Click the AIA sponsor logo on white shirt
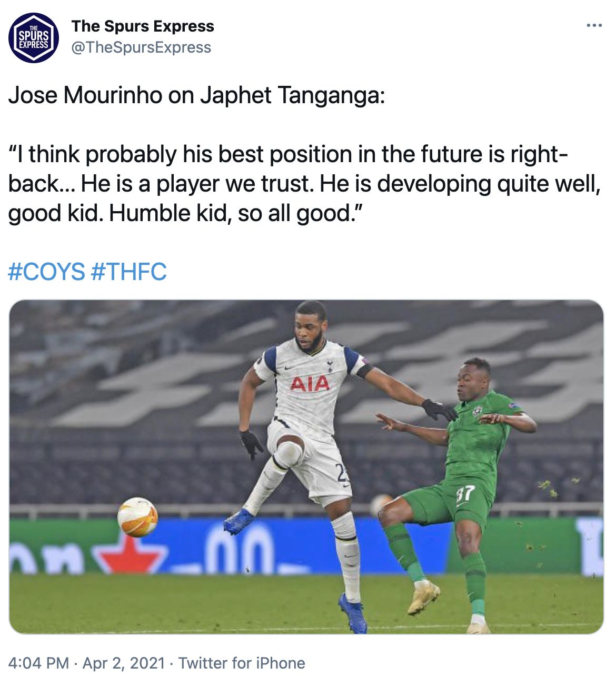 pyautogui.click(x=310, y=383)
